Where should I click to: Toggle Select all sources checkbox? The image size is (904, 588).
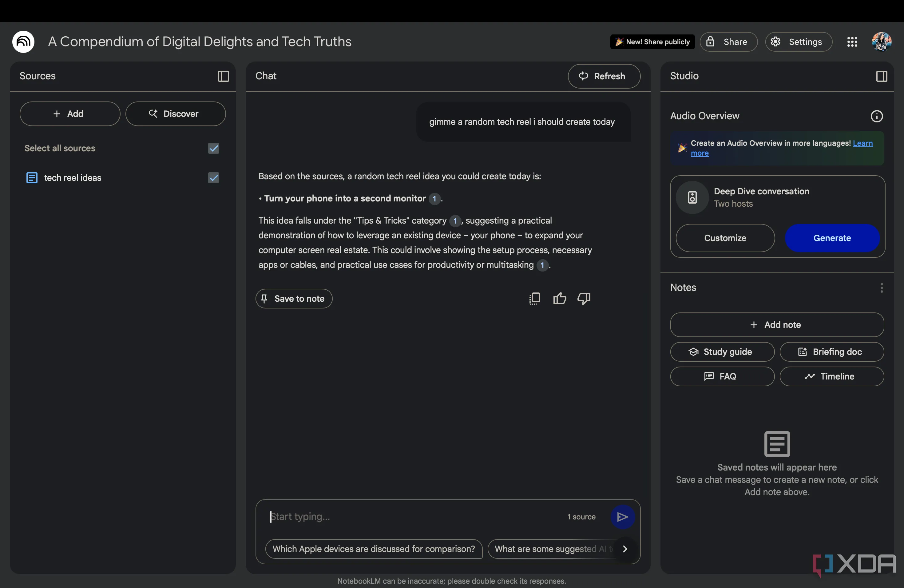click(x=213, y=148)
